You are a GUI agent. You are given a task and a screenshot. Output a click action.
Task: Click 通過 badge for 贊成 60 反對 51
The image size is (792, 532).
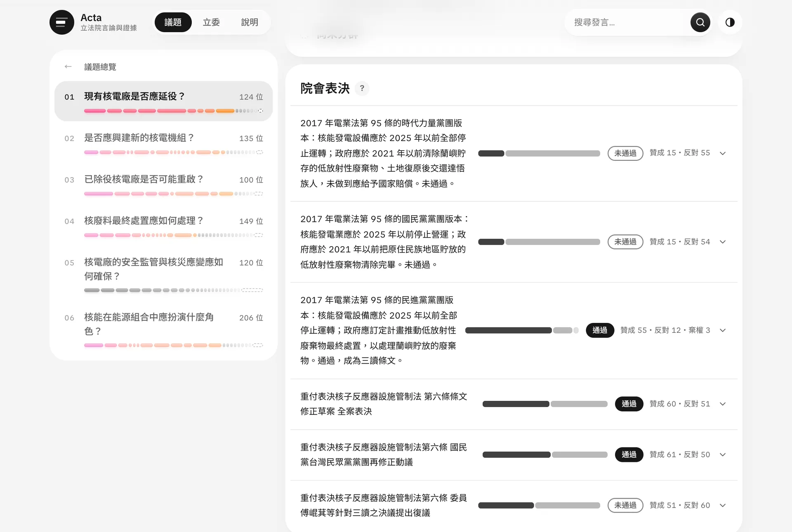[x=629, y=404]
